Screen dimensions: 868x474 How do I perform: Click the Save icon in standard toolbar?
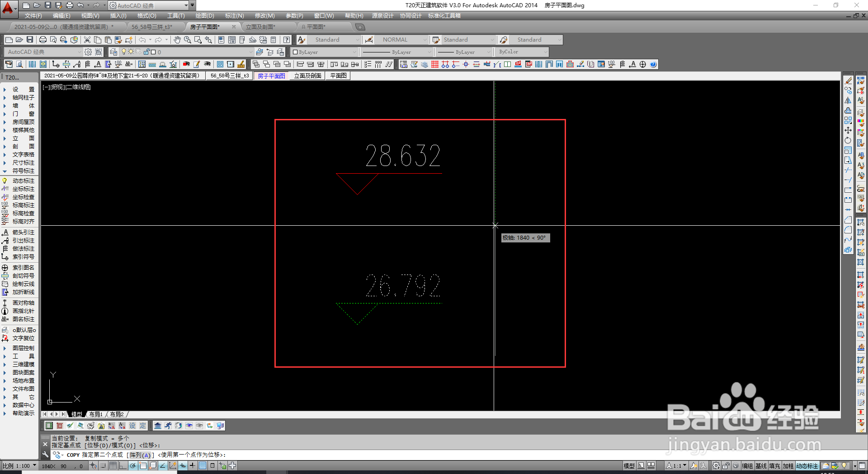coord(30,40)
